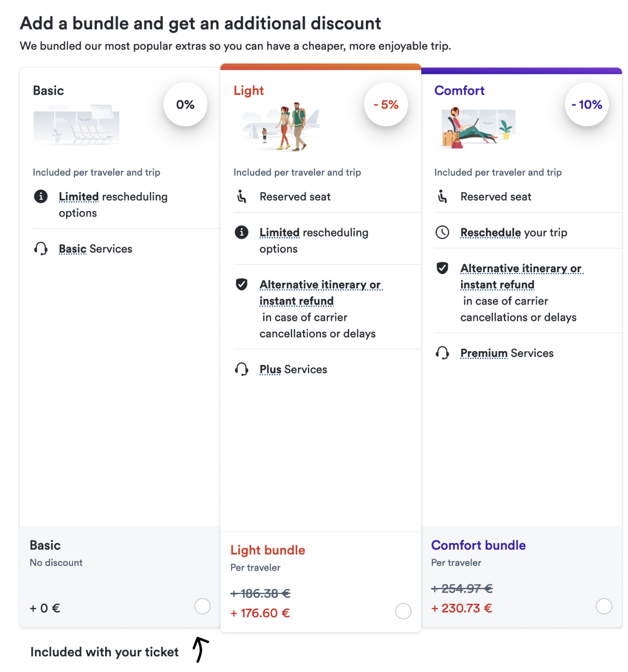Image resolution: width=628 pixels, height=672 pixels.
Task: Click headset icon beside Plus Services
Action: click(x=242, y=369)
